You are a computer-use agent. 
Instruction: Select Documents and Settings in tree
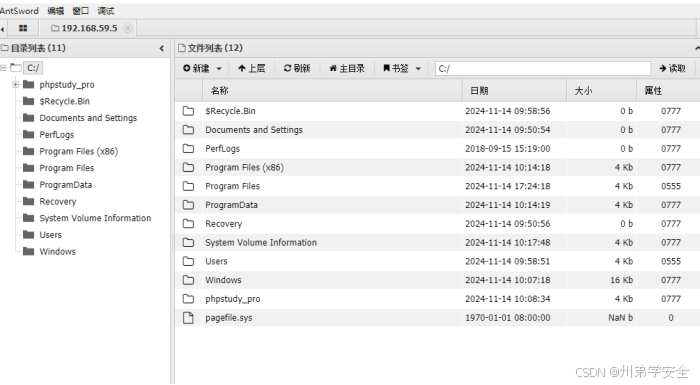88,118
